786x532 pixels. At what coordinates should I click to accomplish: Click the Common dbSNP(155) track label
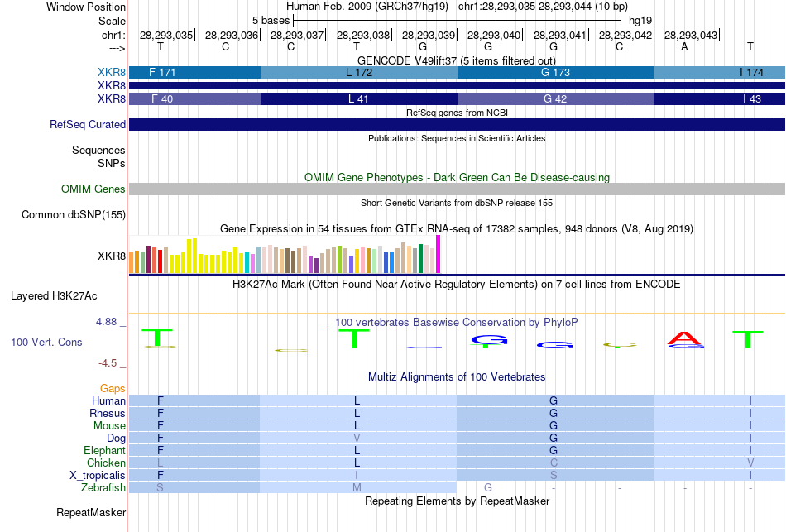[x=73, y=214]
